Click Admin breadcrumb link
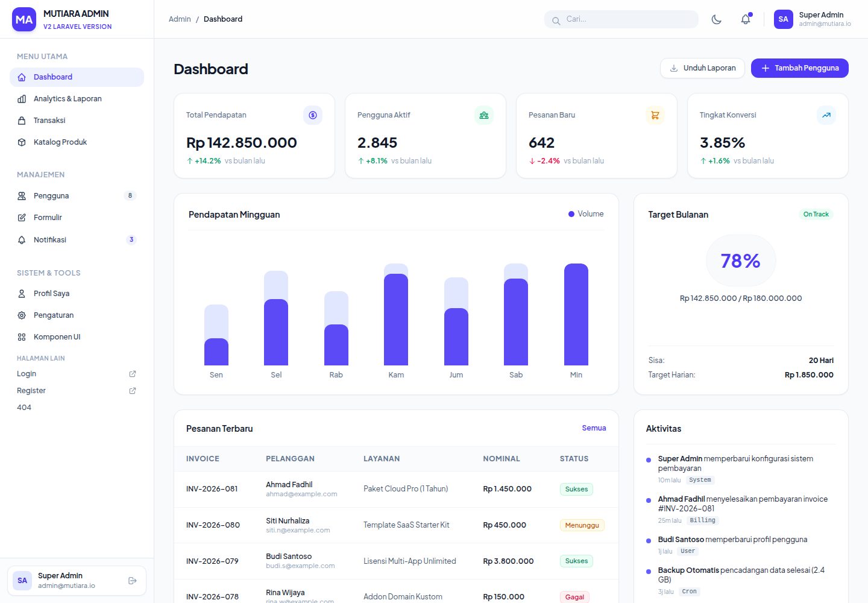Image resolution: width=868 pixels, height=603 pixels. coord(180,19)
